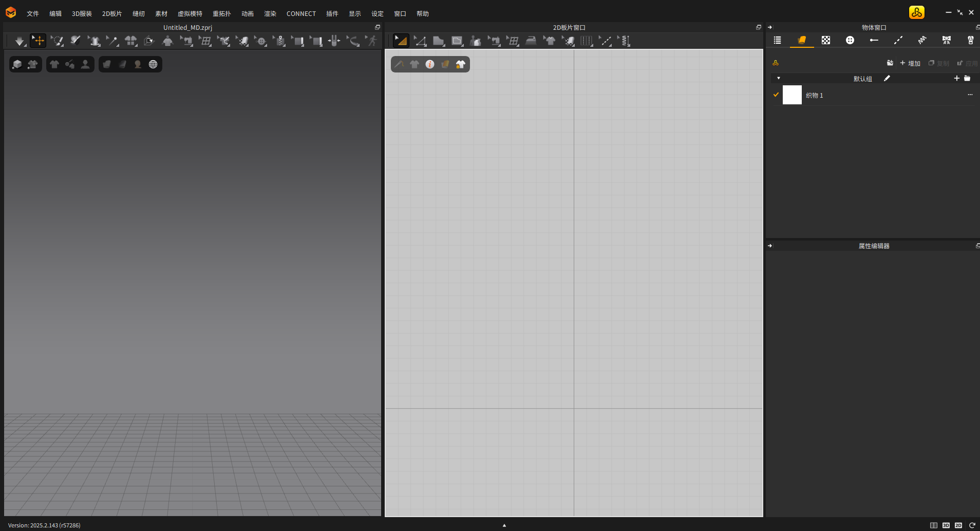Collapse the 物体窗口 panel with its arrow
Viewport: 980px width, 531px height.
[769, 27]
